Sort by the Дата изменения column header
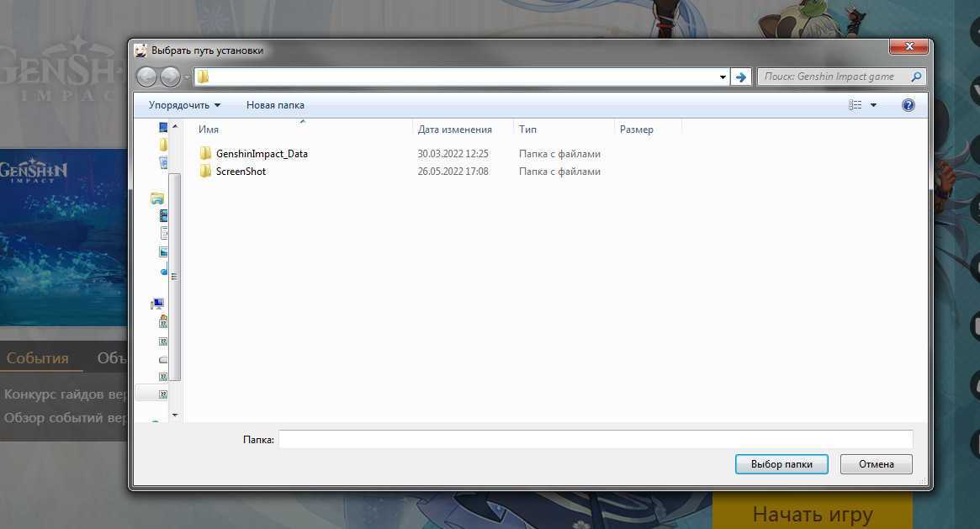Screen dimensions: 980x529 454,130
